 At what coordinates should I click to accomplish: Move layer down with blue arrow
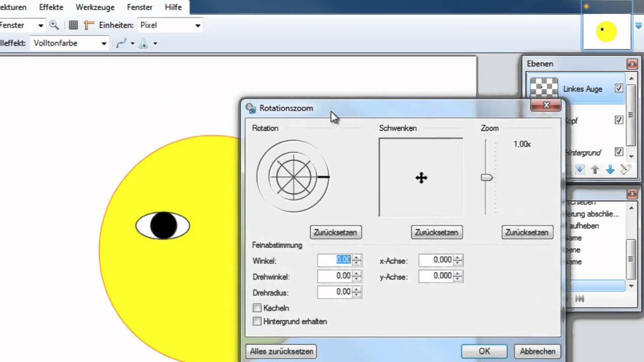click(x=610, y=169)
